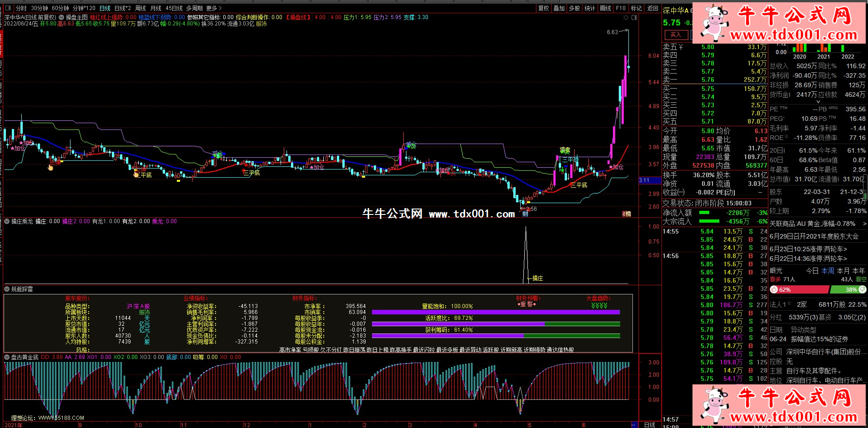This screenshot has height=428, width=868.
Task: Click the 深中华A stock name in quote panel
Action: [676, 10]
